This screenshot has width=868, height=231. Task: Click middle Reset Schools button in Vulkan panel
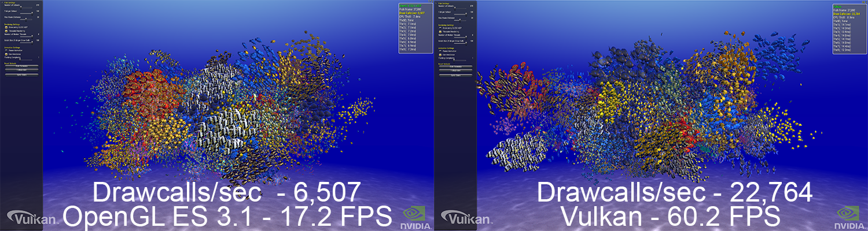455,70
